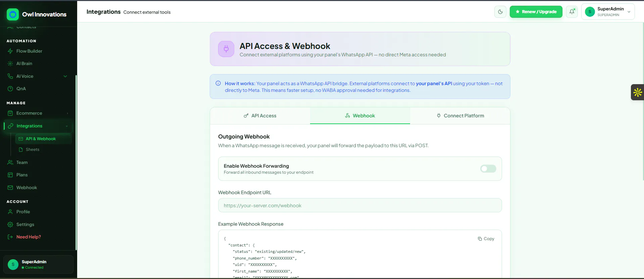Click the Renew / Upgrade button
This screenshot has width=644, height=279.
click(536, 12)
